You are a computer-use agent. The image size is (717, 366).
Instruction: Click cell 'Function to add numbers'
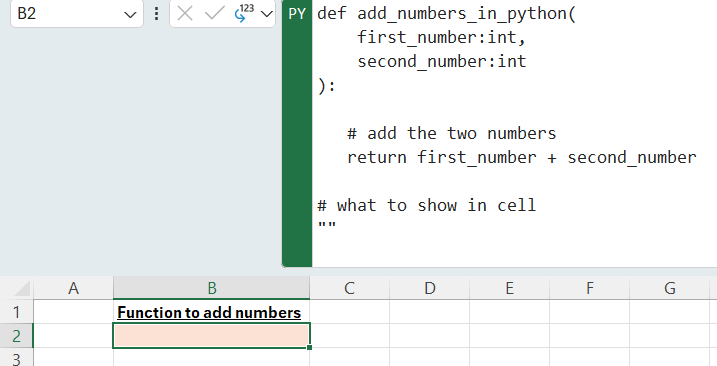211,312
